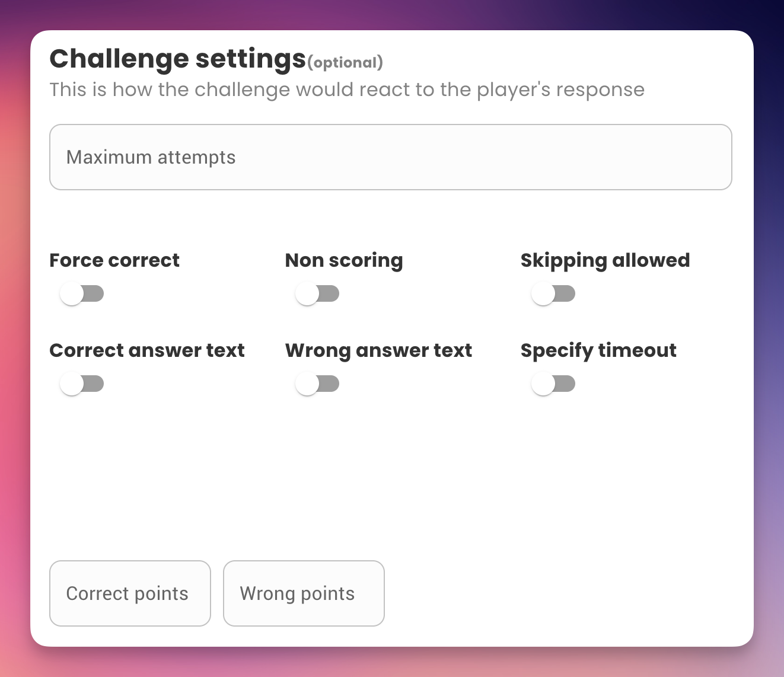Click the "Skipping allowed" label text
The width and height of the screenshot is (784, 677).
tap(605, 260)
